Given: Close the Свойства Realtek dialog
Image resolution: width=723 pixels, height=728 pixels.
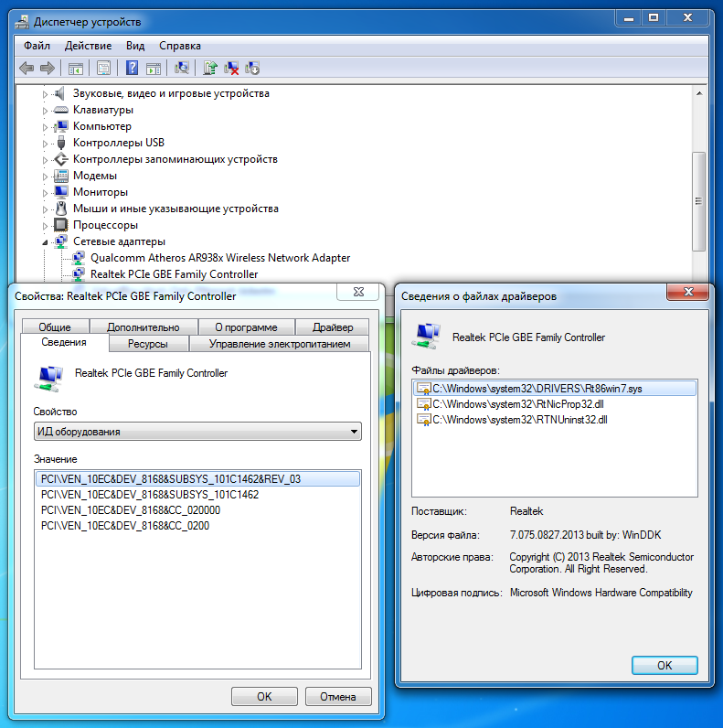Looking at the screenshot, I should click(358, 292).
